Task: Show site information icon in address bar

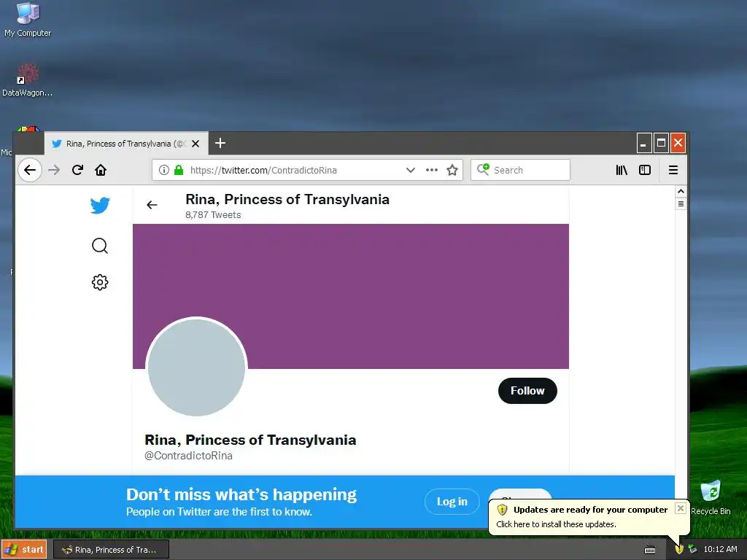Action: (x=164, y=170)
